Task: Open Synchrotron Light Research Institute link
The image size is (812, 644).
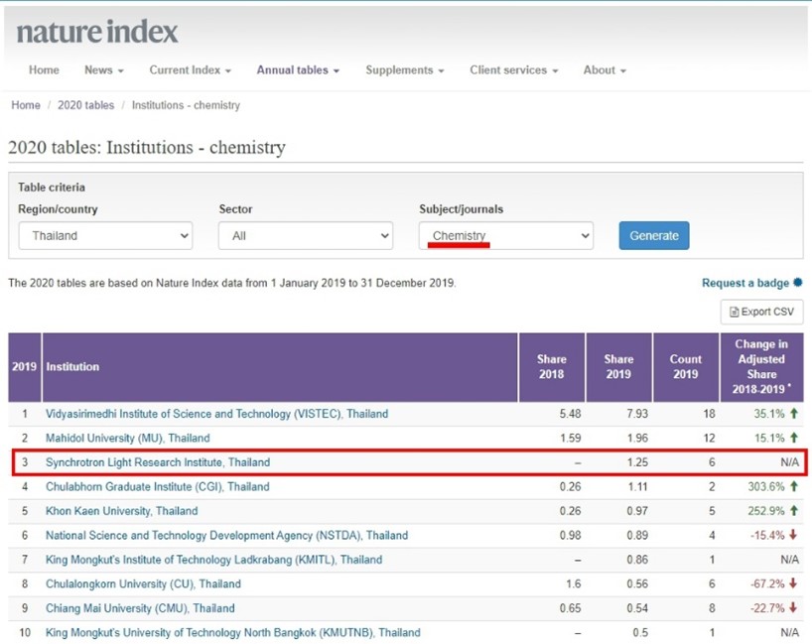Action: click(x=158, y=462)
